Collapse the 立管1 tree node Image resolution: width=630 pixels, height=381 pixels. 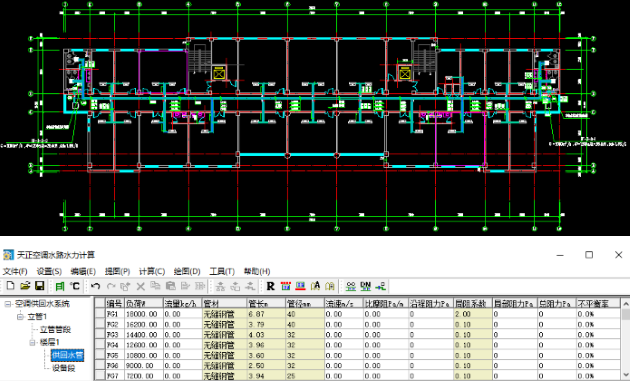point(20,317)
